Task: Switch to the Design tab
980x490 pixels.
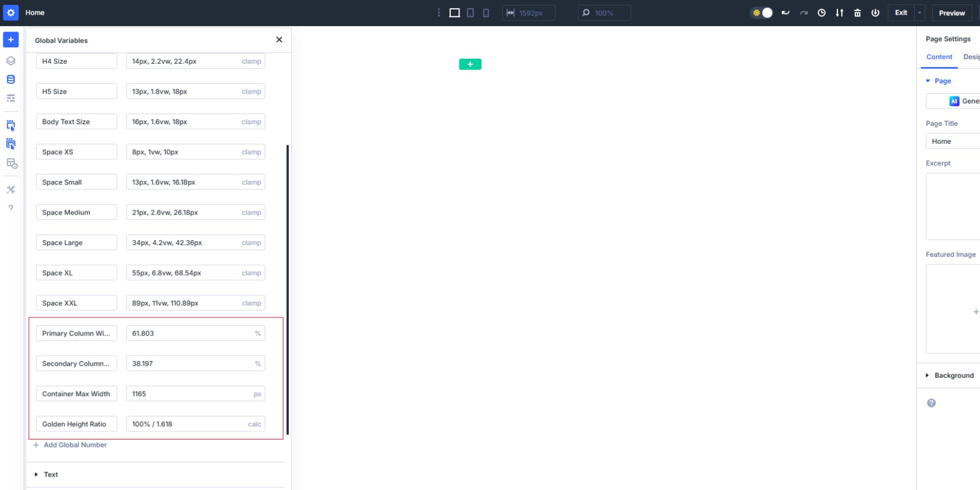Action: (972, 57)
